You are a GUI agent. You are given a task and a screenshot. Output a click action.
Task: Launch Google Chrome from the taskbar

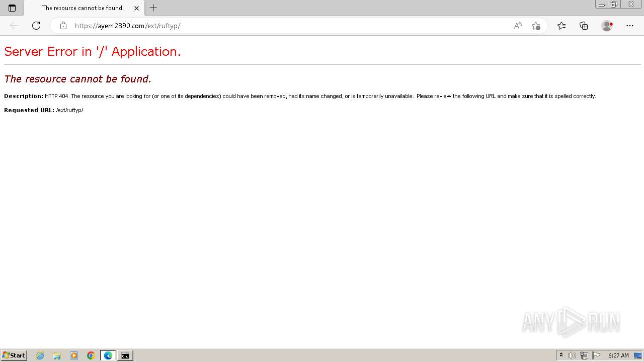(x=91, y=355)
